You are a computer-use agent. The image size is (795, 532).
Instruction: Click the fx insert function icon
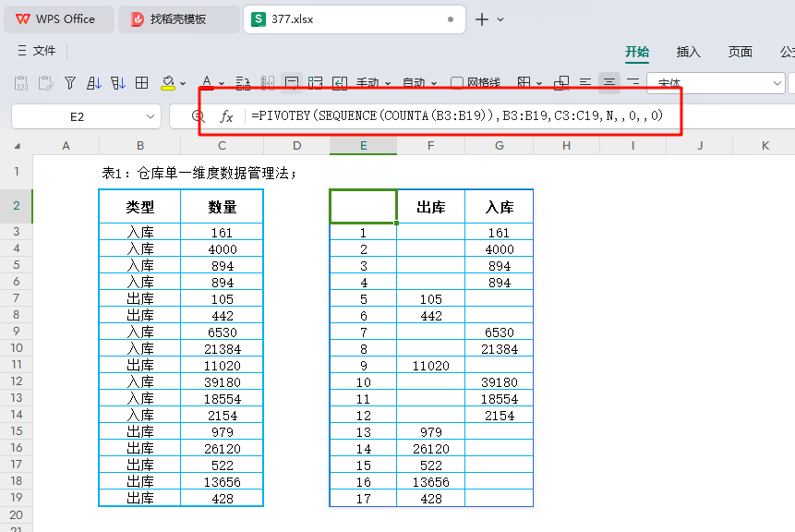pyautogui.click(x=226, y=116)
